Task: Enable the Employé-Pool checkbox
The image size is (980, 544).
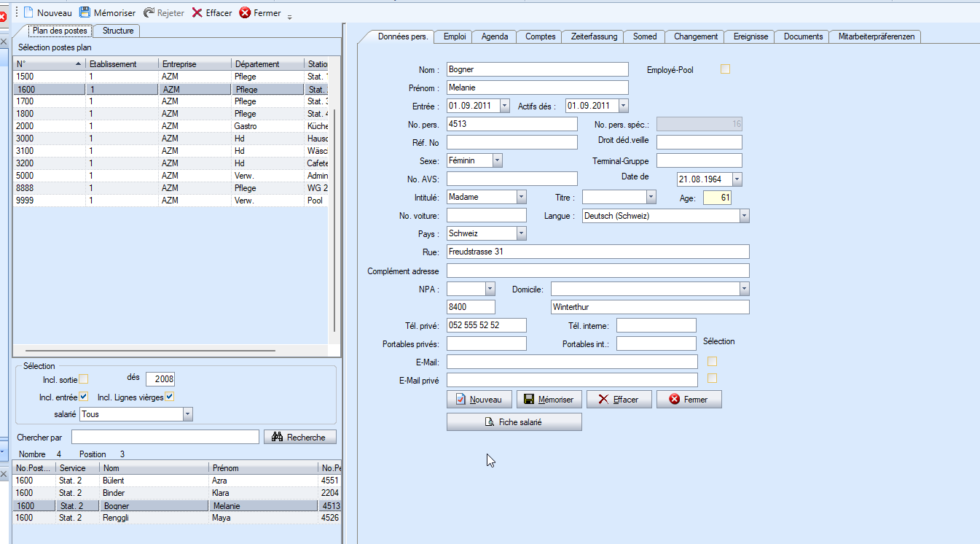Action: pyautogui.click(x=725, y=69)
